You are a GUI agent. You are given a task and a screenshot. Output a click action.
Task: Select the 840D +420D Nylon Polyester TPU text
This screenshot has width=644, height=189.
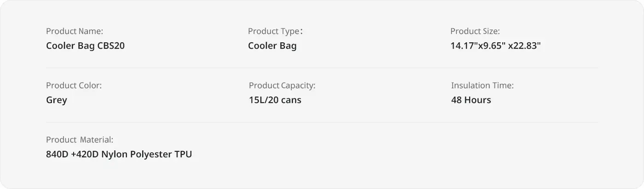[119, 155]
